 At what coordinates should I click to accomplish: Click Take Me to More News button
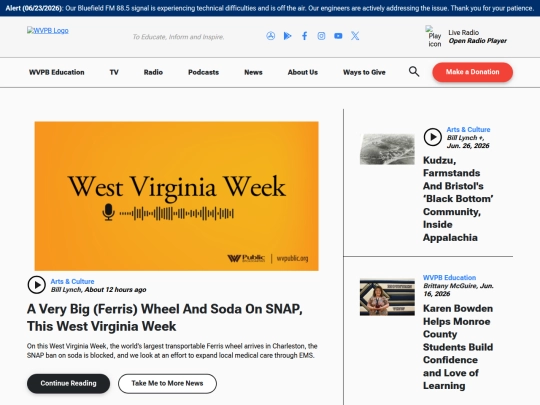(167, 383)
